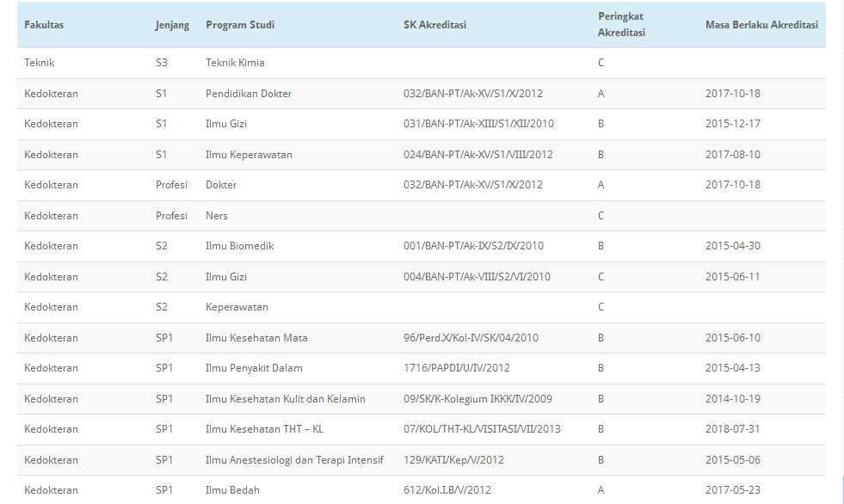
Task: Open the Teknik faculty link
Action: point(40,63)
